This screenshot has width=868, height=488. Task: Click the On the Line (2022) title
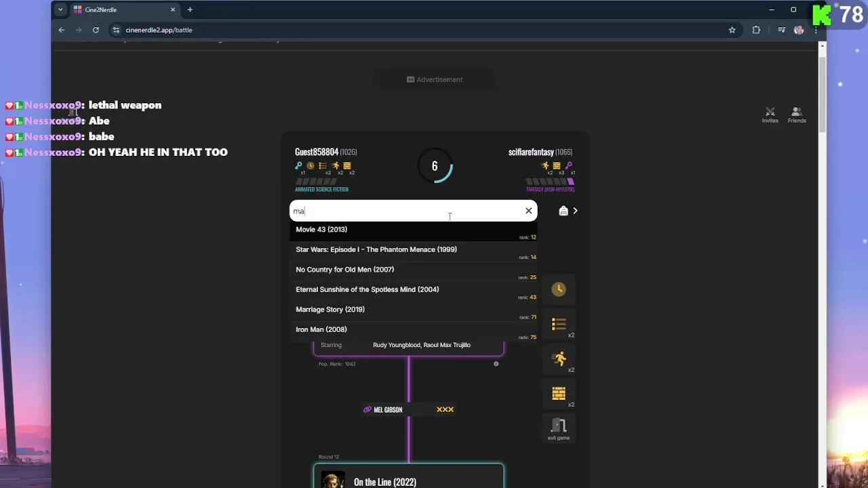(x=385, y=482)
